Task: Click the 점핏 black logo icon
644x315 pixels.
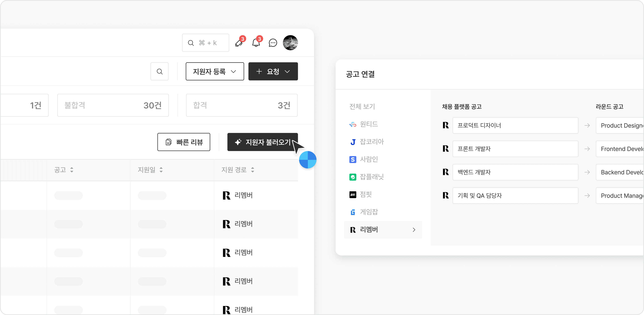Action: (353, 195)
